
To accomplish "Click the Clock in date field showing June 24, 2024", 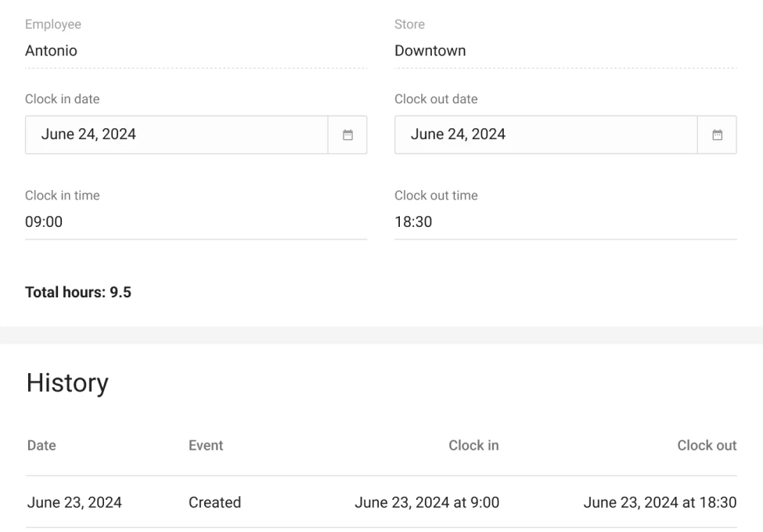I will coord(176,135).
